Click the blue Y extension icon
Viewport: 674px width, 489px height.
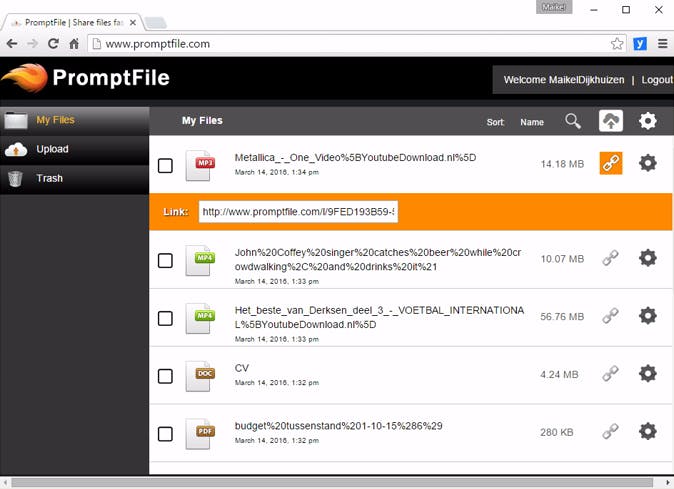click(640, 44)
